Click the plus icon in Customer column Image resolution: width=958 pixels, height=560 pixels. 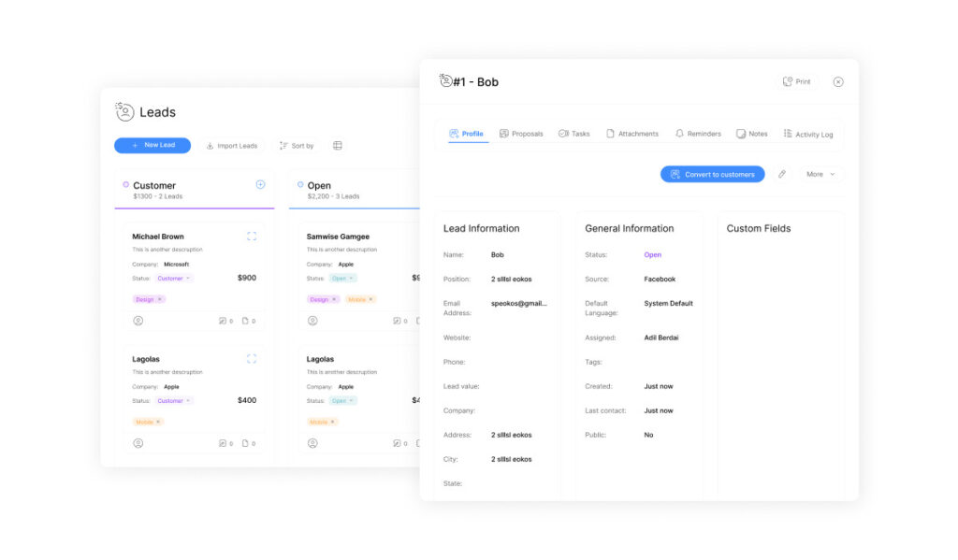[260, 184]
